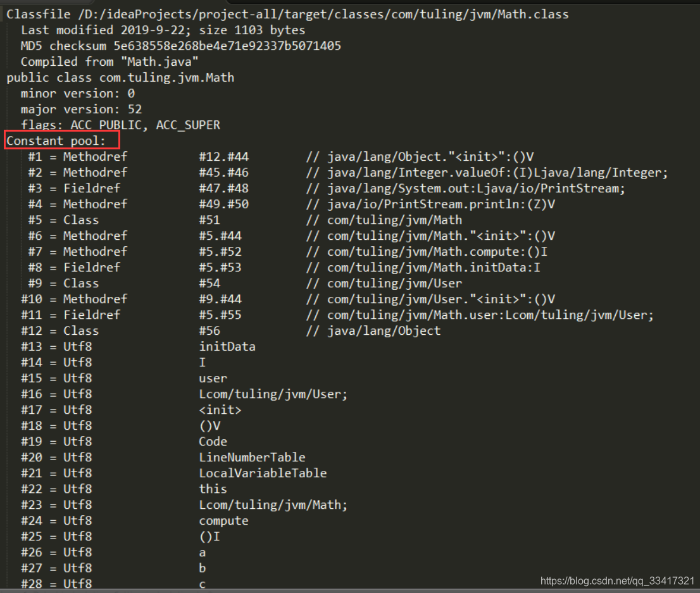The height and width of the screenshot is (593, 700).
Task: Click the #20 Utf8 LineNumberTable row
Action: [163, 458]
